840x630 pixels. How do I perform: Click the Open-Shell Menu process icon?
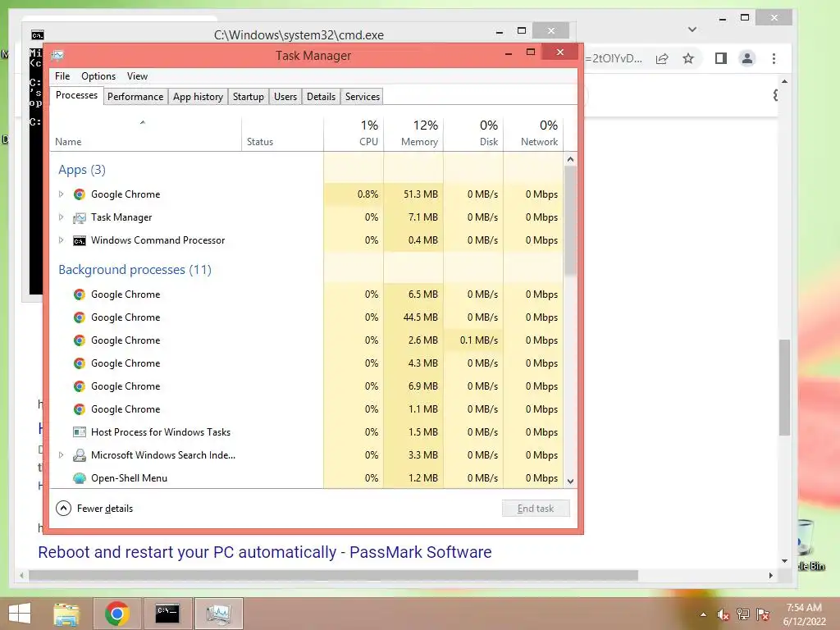80,478
